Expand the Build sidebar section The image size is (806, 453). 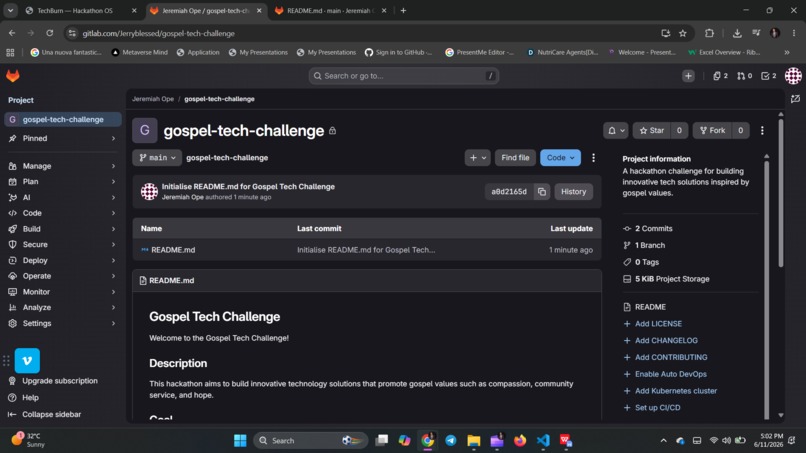pos(62,229)
